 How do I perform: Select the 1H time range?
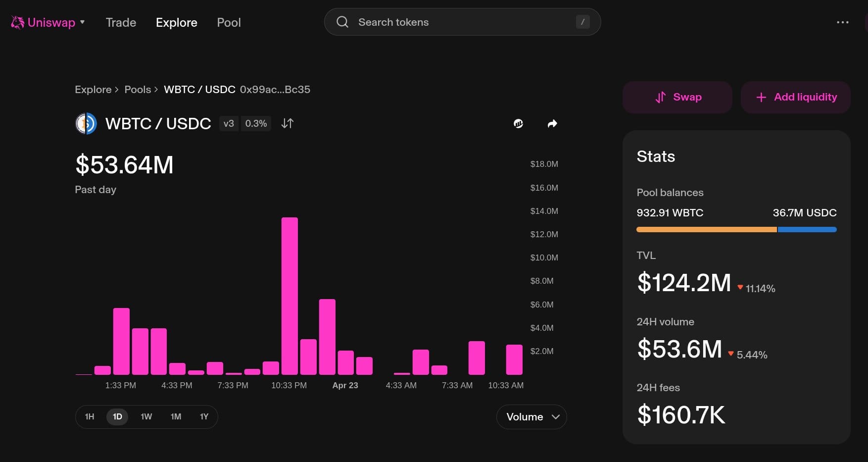(90, 416)
